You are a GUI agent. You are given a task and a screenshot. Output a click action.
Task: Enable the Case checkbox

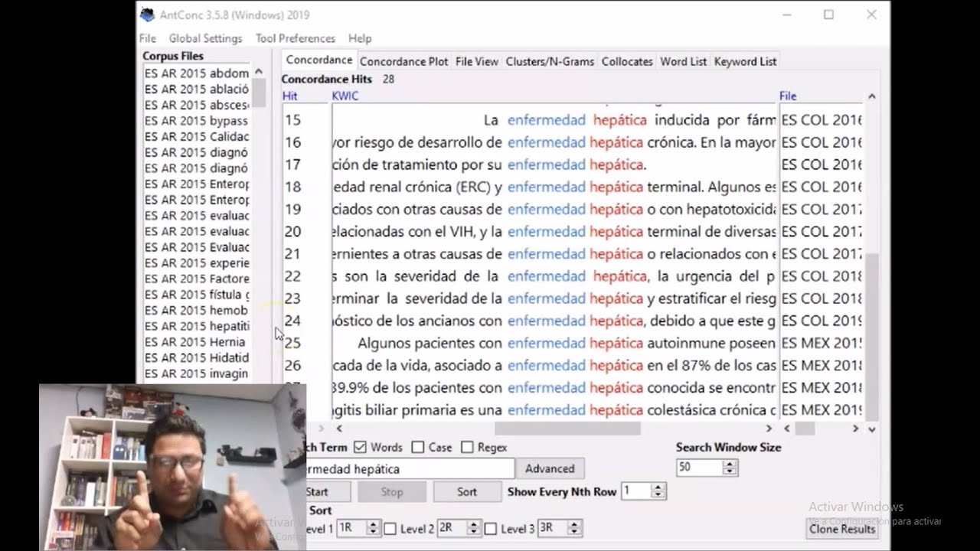pos(417,447)
